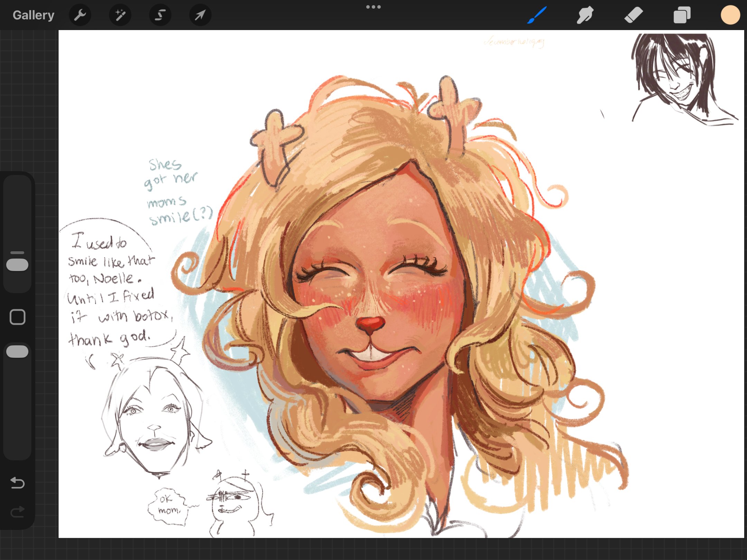
Task: Return to the Gallery
Action: coord(34,15)
